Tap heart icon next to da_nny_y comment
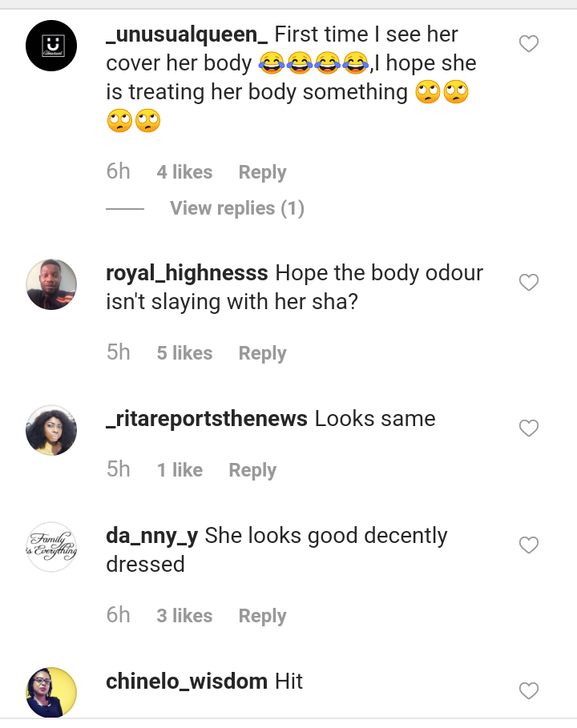Viewport: 577px width, 728px height. [x=529, y=545]
